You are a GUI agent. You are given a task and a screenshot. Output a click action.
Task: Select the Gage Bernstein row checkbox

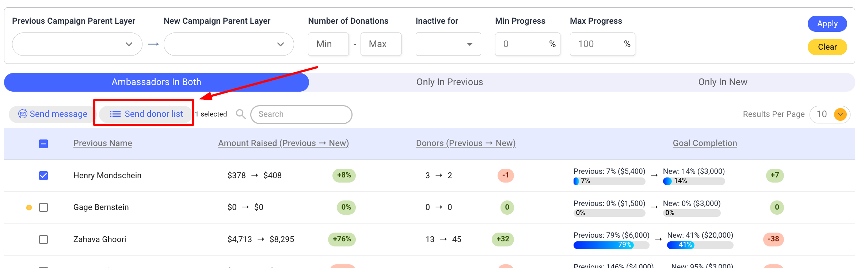(x=43, y=207)
